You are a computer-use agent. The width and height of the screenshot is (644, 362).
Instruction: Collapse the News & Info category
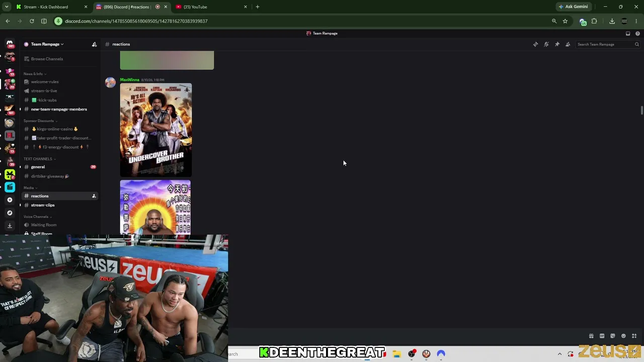click(x=35, y=74)
